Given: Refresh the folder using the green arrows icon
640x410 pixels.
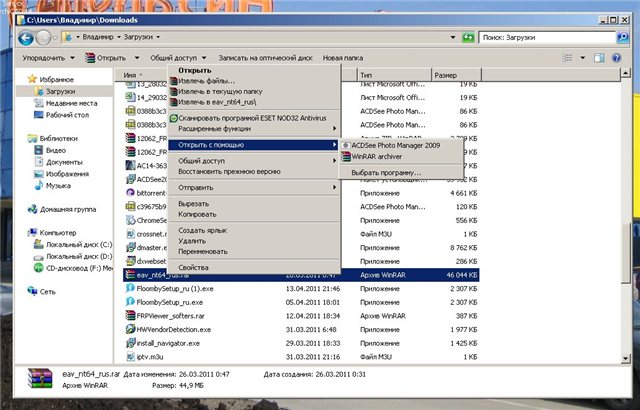Looking at the screenshot, I should click(468, 38).
